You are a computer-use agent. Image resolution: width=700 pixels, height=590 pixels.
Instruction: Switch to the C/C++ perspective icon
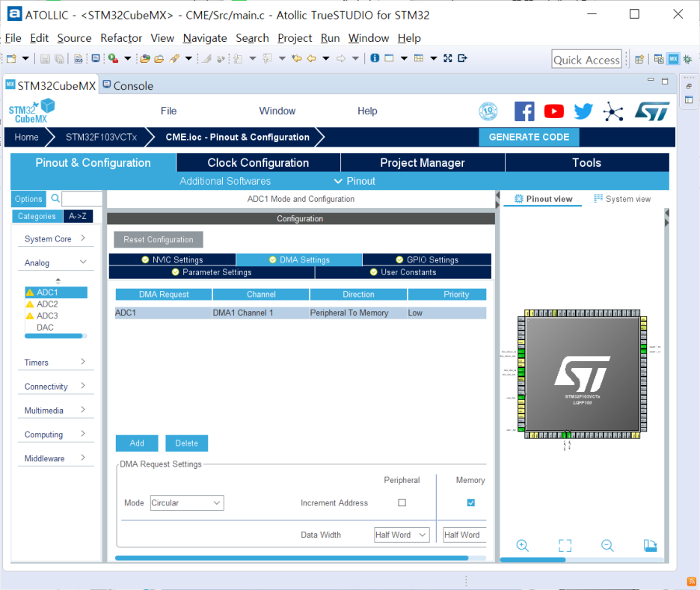coord(658,59)
